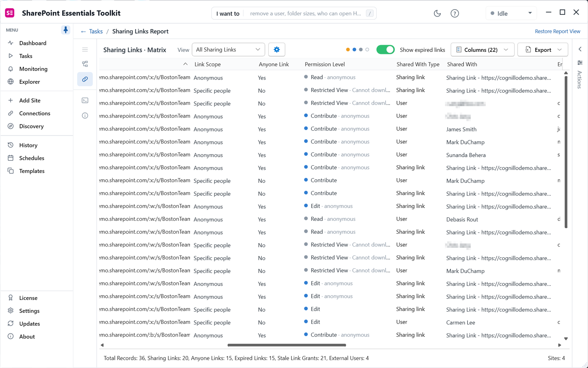Open the report info circle icon

coord(85,116)
